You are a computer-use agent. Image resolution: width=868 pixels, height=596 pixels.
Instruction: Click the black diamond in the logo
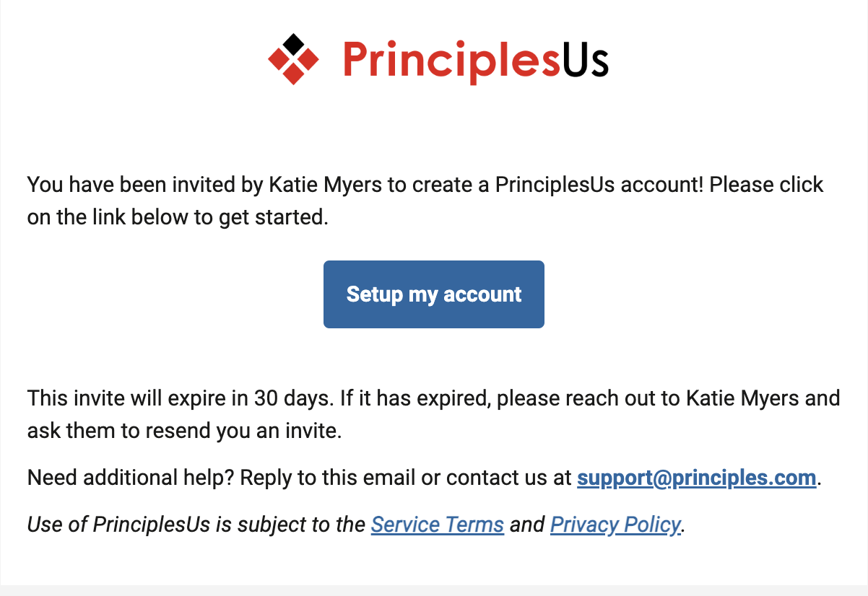(293, 44)
